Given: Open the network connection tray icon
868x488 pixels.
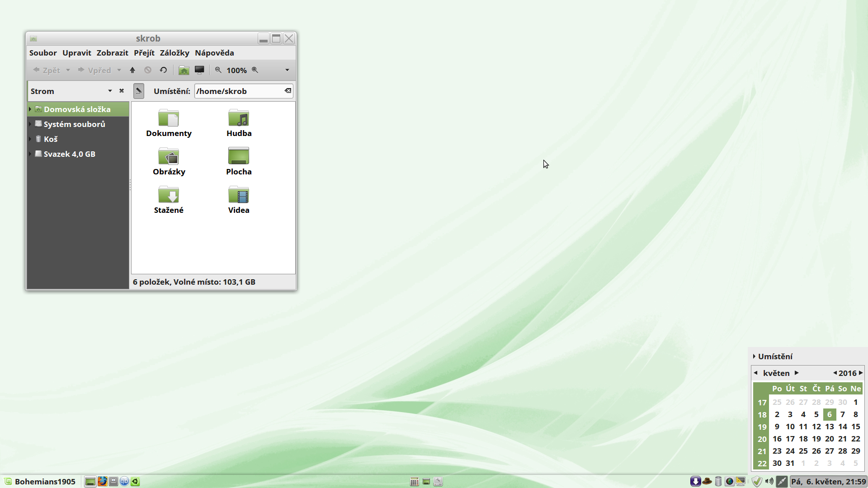Looking at the screenshot, I should (782, 481).
